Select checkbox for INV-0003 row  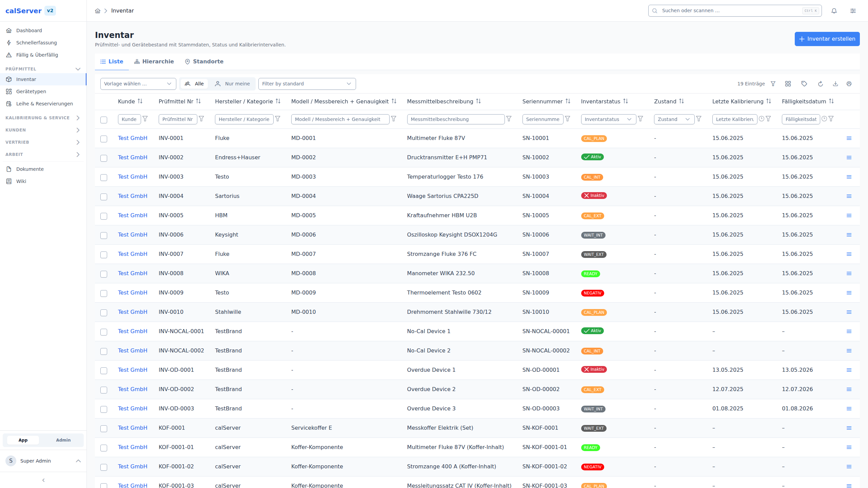(x=104, y=178)
